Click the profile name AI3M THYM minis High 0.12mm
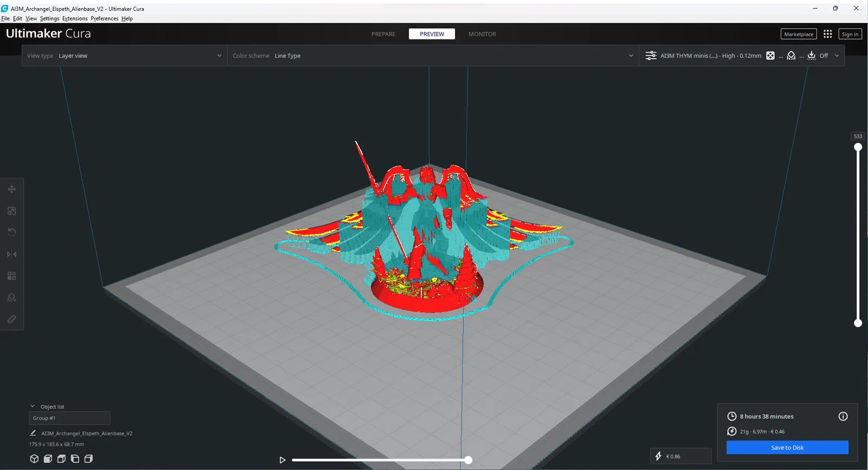 click(711, 55)
